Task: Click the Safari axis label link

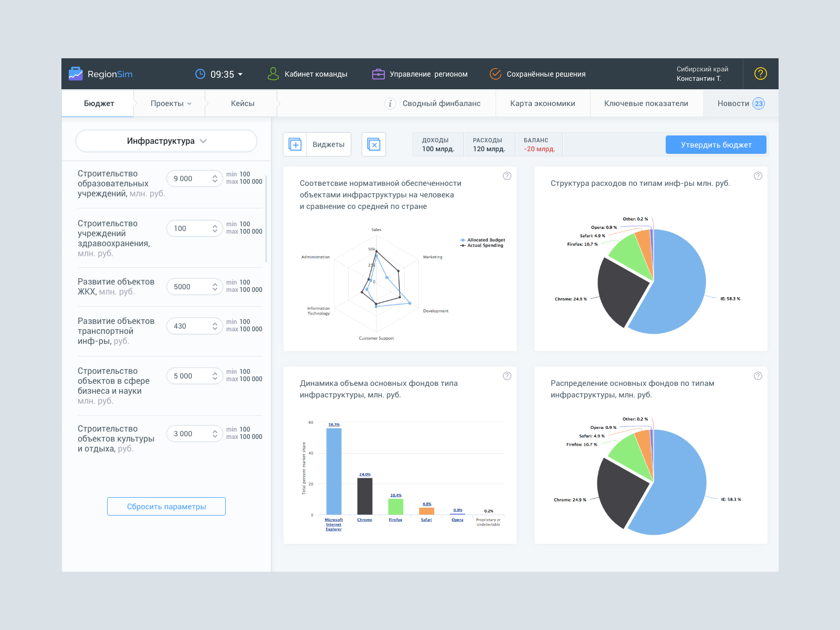Action: pos(426,520)
